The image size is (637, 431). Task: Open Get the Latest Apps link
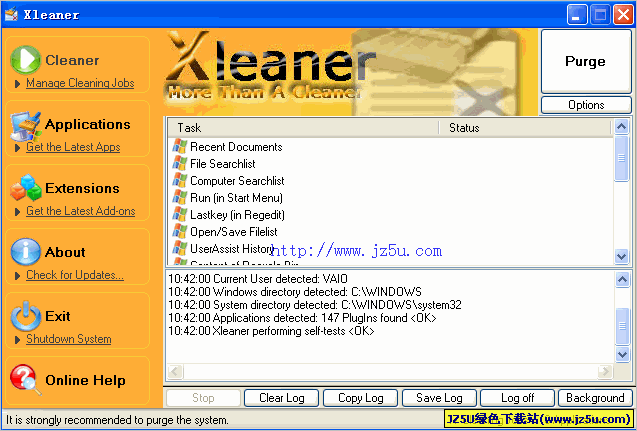(x=73, y=147)
